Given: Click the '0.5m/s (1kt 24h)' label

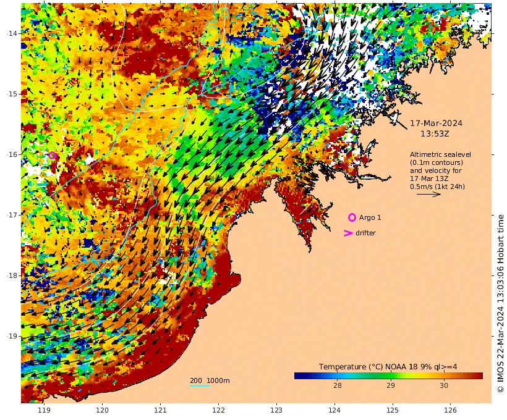Looking at the screenshot, I should click(x=438, y=187).
